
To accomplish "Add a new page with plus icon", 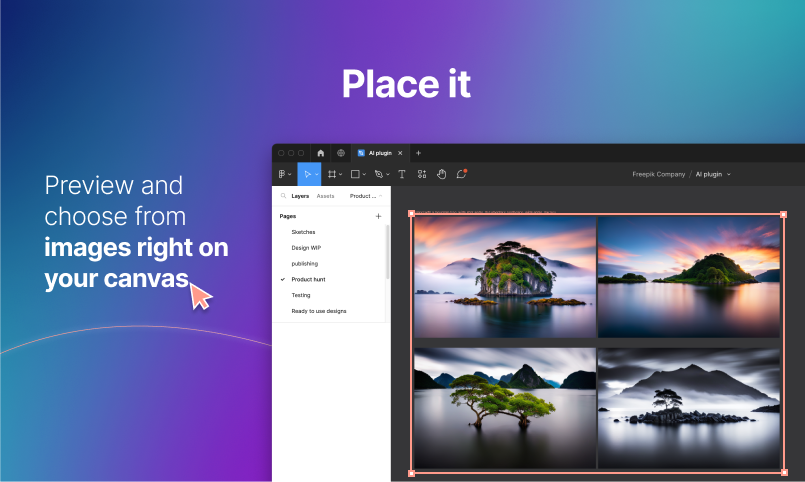I will tap(378, 216).
